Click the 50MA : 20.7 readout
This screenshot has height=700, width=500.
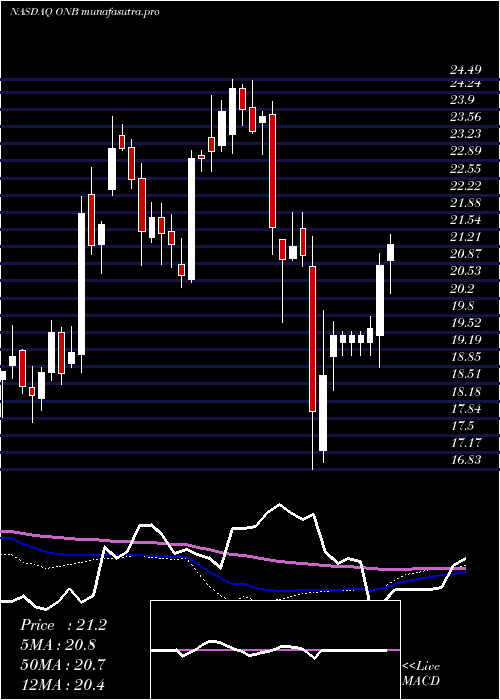coord(63,664)
